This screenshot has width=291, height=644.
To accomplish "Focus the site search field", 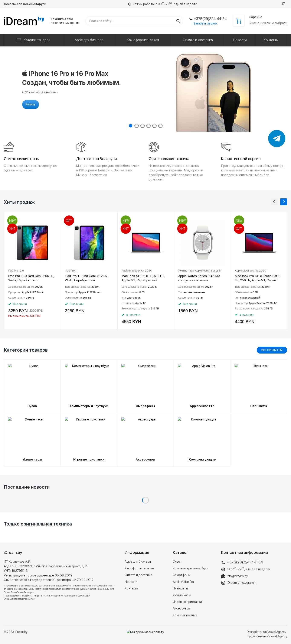I will coord(131,21).
